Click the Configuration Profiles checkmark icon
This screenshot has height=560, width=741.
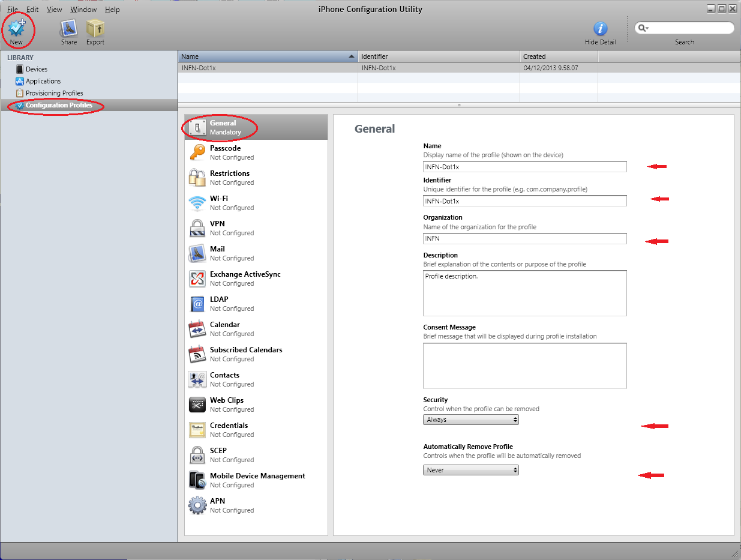pyautogui.click(x=20, y=105)
